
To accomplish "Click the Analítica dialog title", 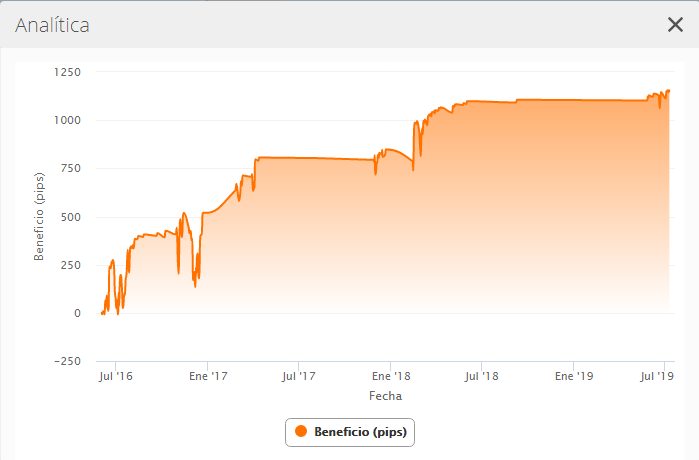I will coord(52,25).
